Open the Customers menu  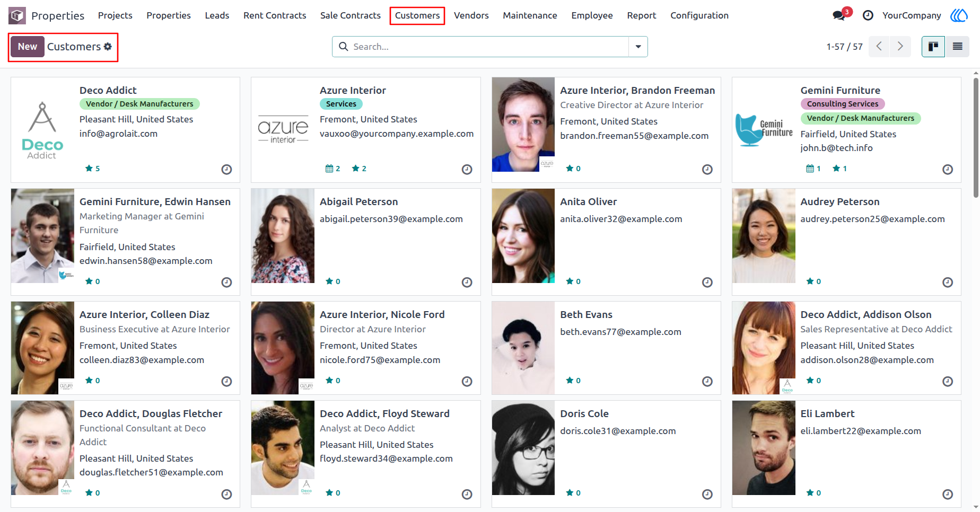[x=417, y=15]
